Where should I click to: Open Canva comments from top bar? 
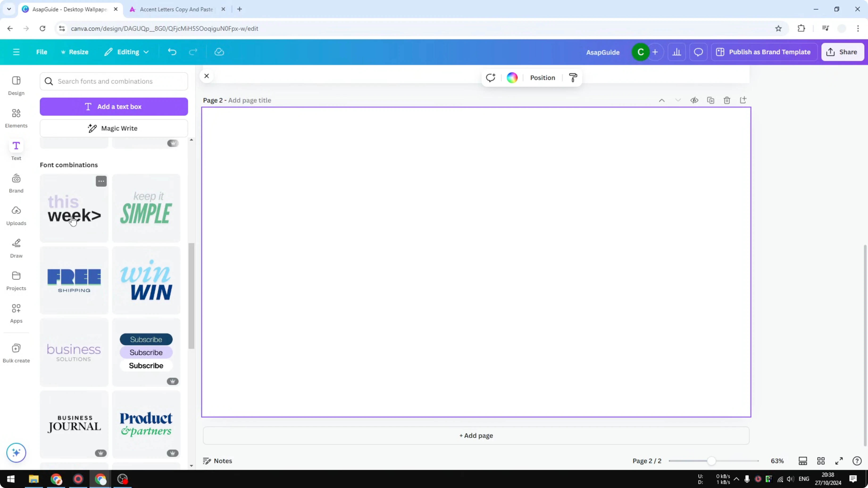(698, 52)
